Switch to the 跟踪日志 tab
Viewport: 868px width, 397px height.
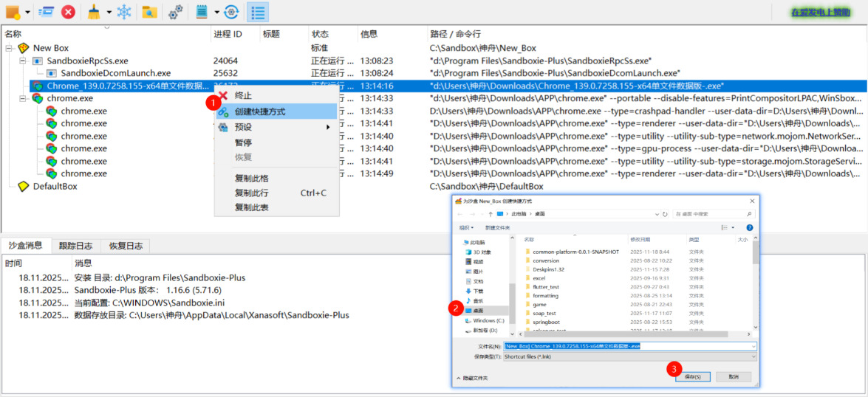tap(76, 246)
